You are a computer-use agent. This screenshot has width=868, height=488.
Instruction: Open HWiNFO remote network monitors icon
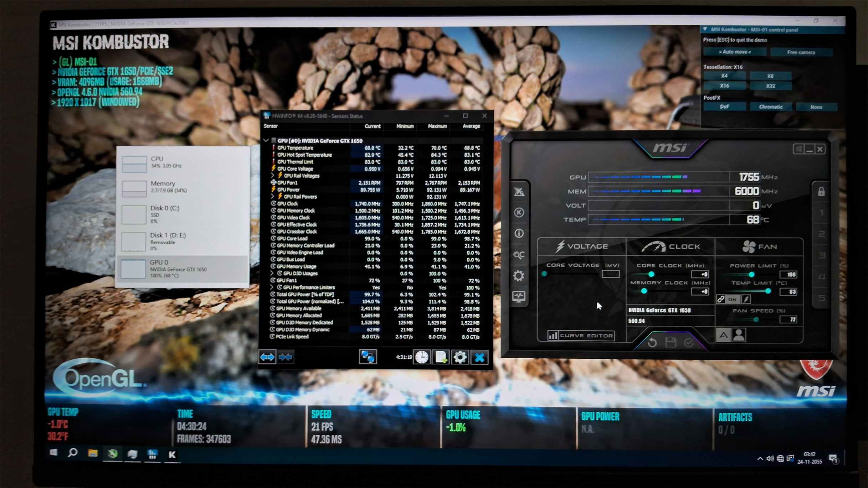pyautogui.click(x=368, y=357)
